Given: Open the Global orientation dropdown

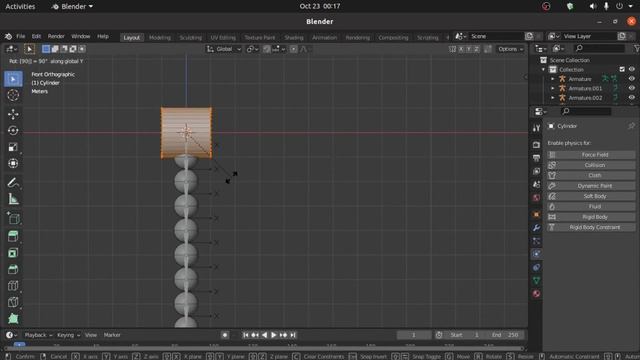Looking at the screenshot, I should pos(224,49).
